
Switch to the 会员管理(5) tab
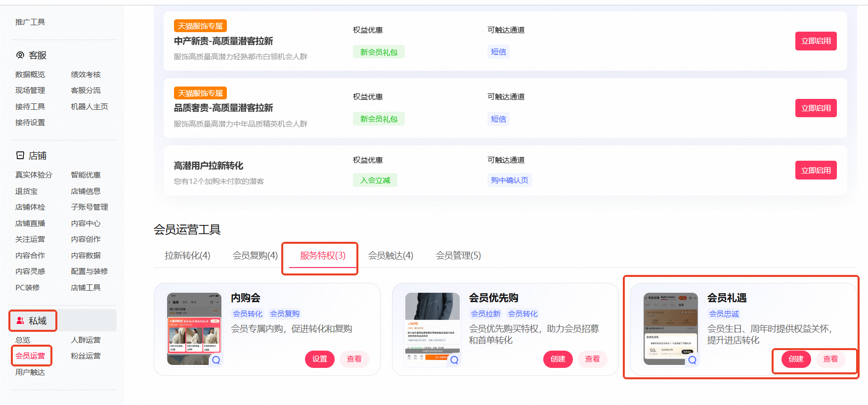coord(458,256)
